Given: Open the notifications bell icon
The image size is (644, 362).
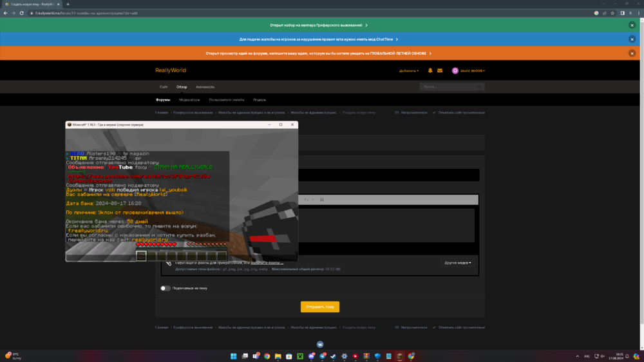Looking at the screenshot, I should pos(430,71).
